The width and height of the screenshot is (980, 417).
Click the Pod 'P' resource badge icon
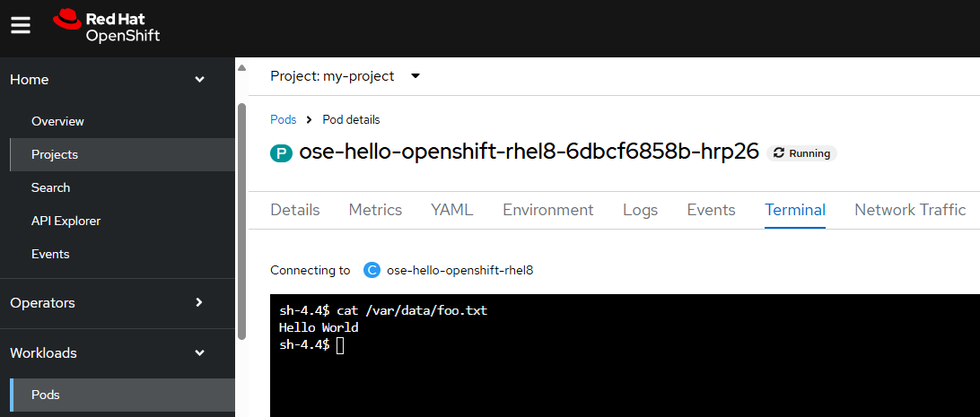click(x=281, y=153)
